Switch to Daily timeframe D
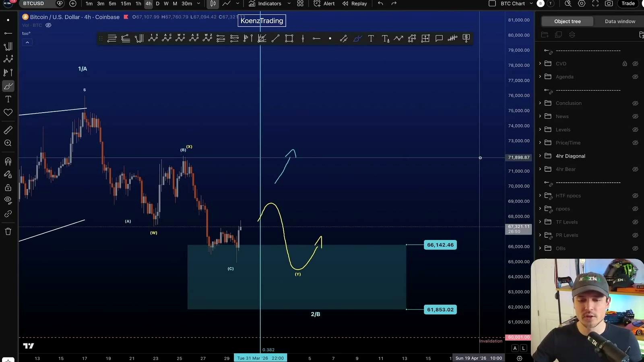 [x=158, y=4]
